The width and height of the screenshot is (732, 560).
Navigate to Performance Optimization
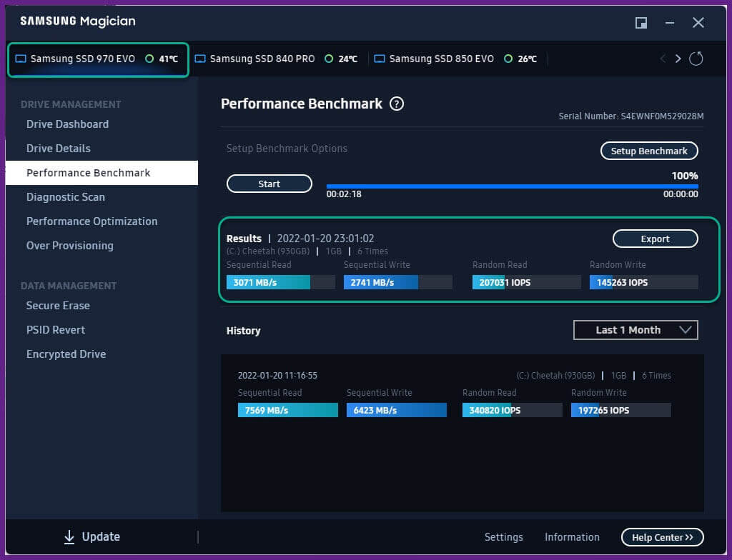(x=92, y=221)
